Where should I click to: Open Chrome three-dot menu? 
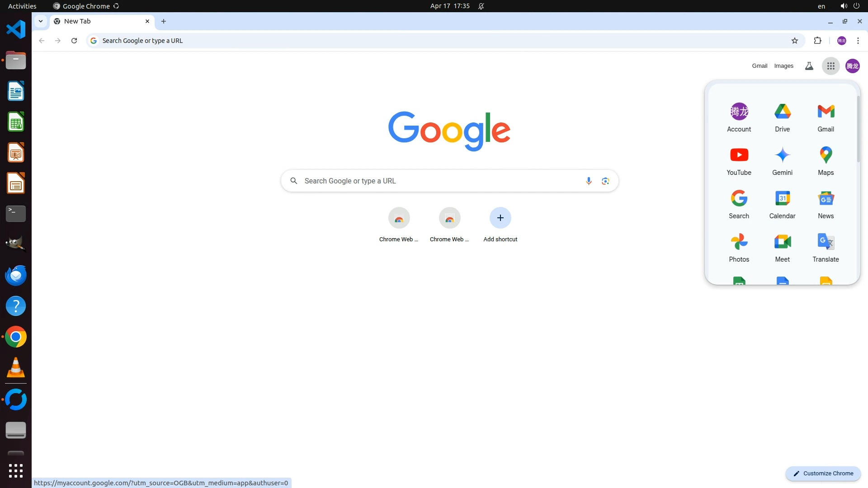[858, 41]
